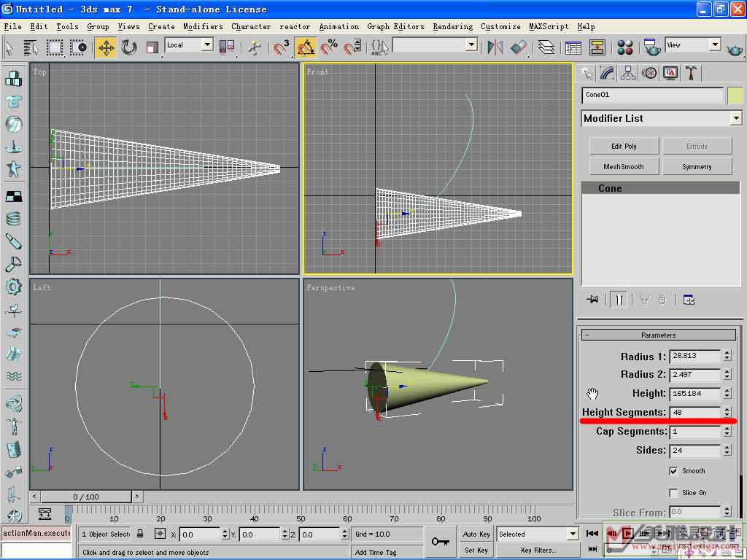Click the object color swatch
Viewport: 747px width, 560px height.
coord(735,96)
